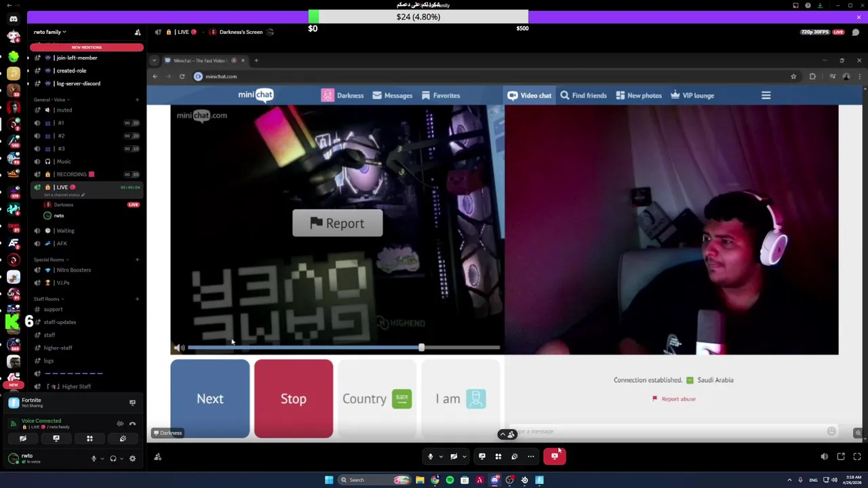Open headphone output options arrow in user panel

(121, 458)
